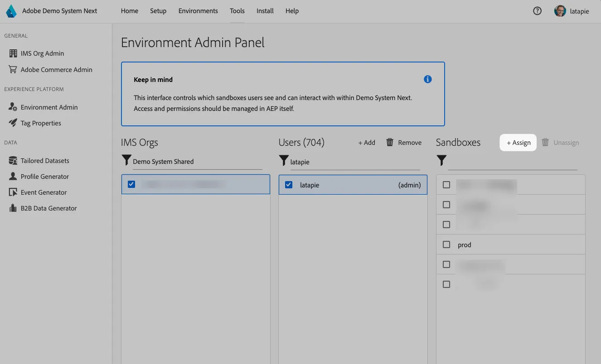
Task: Open the Install menu
Action: click(x=265, y=11)
